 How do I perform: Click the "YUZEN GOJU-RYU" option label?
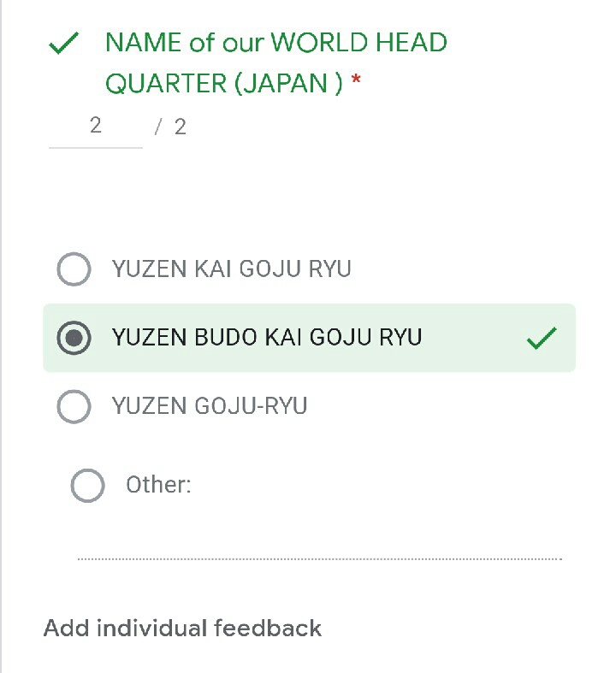[209, 406]
